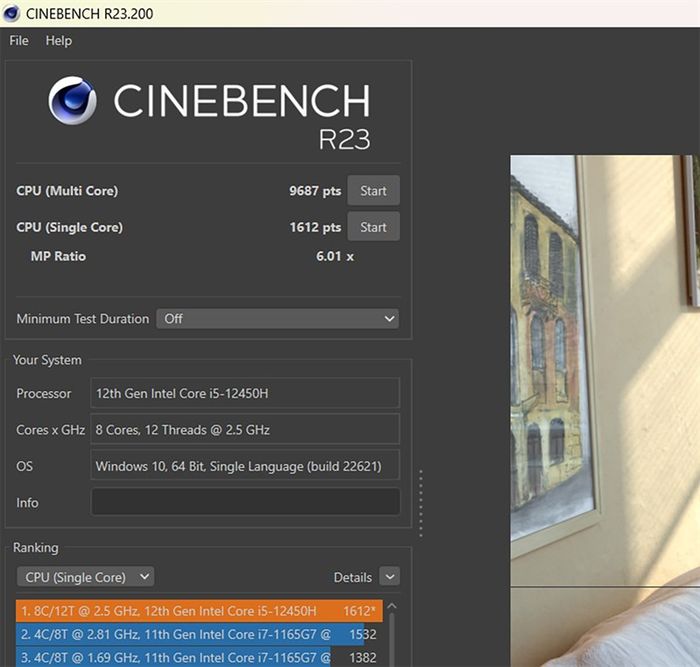Open the Help menu
The height and width of the screenshot is (667, 700).
(x=58, y=41)
